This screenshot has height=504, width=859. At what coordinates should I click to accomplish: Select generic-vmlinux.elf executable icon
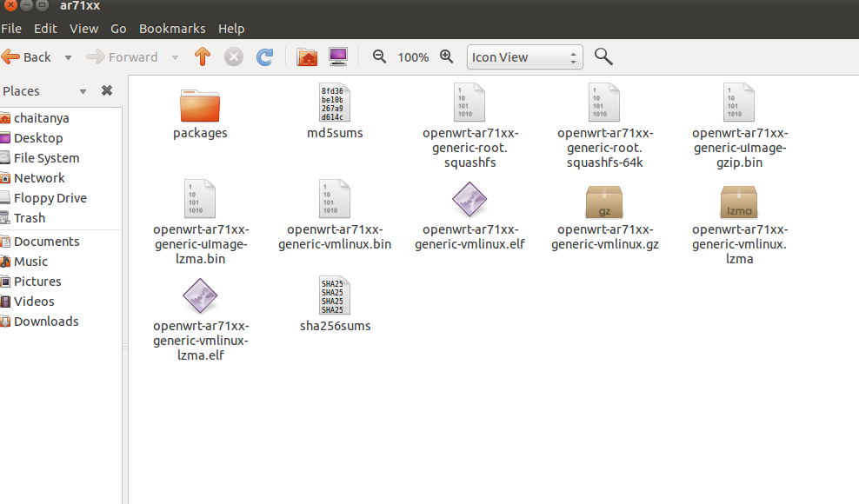[x=469, y=199]
